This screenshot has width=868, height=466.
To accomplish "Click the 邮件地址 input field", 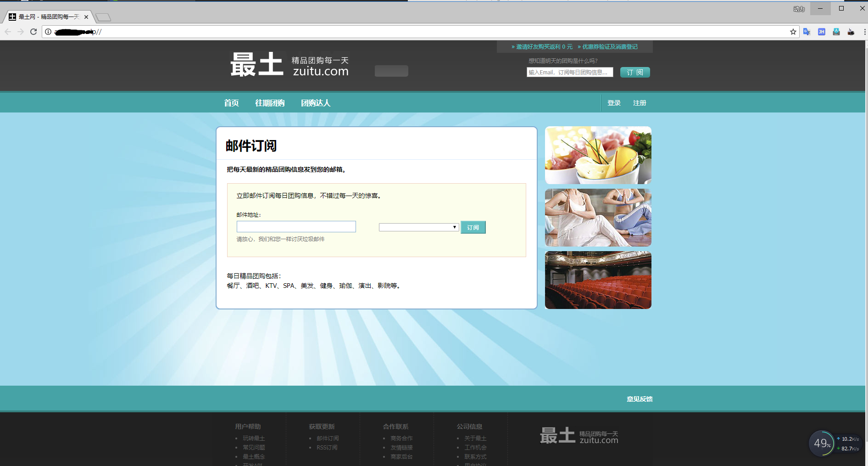I will coord(296,226).
